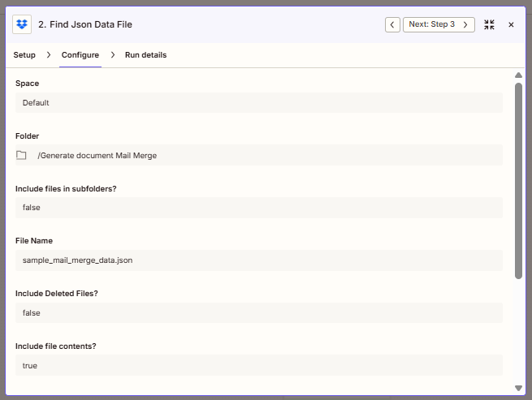Click the Dropbox app icon
This screenshot has width=532, height=400.
click(x=22, y=24)
